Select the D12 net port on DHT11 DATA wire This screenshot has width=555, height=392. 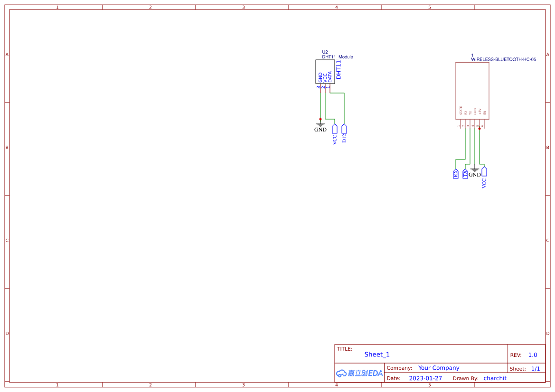coord(344,129)
